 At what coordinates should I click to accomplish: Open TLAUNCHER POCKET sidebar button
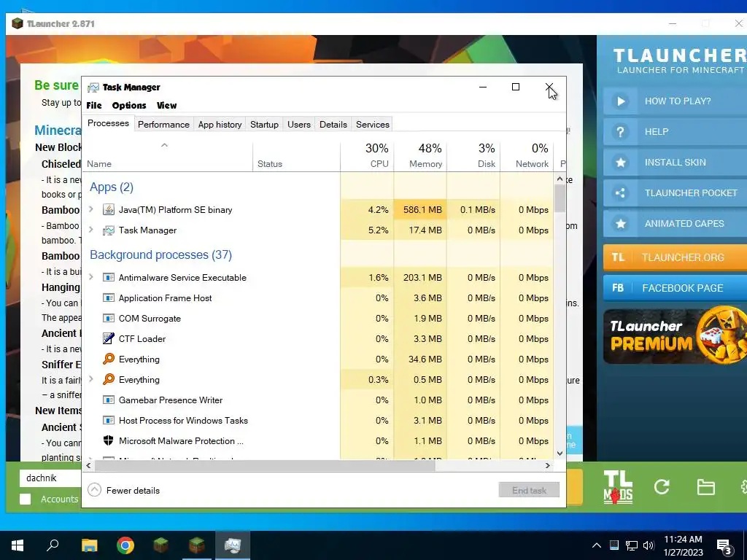coord(675,192)
